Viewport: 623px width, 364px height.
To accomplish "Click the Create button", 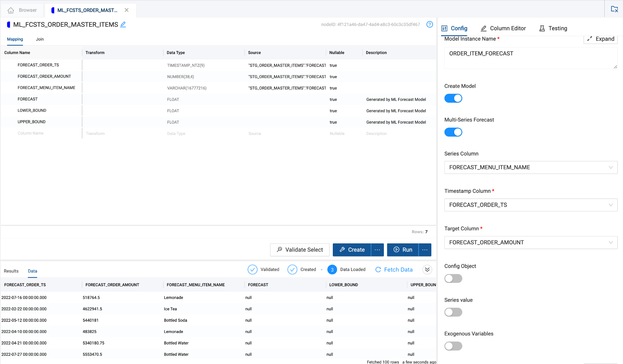I will [x=352, y=250].
